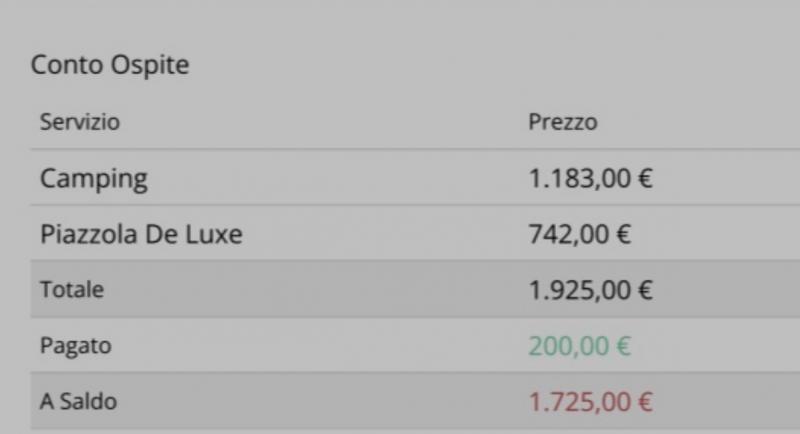Click the A Saldo row label

[78, 402]
